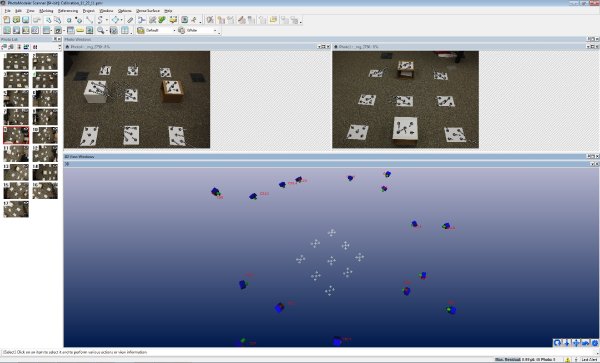Click the rotate view icon in 3D viewer

[x=557, y=343]
